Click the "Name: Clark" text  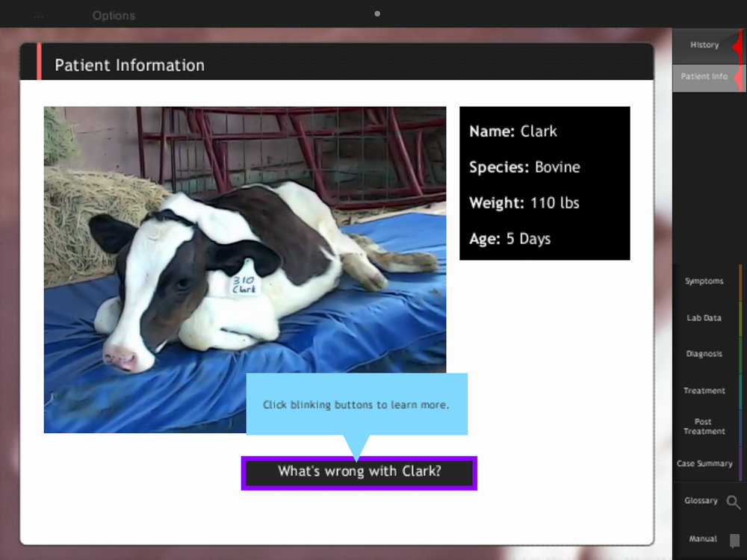point(513,131)
